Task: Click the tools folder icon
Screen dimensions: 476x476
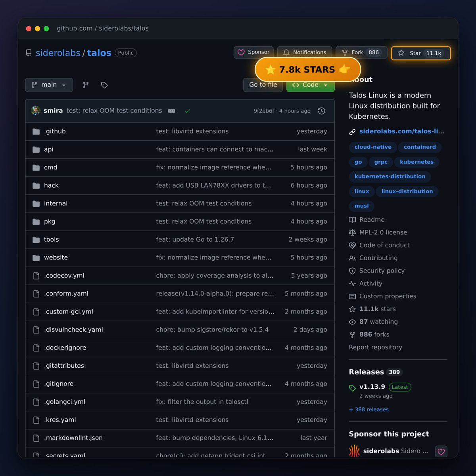Action: coord(36,240)
